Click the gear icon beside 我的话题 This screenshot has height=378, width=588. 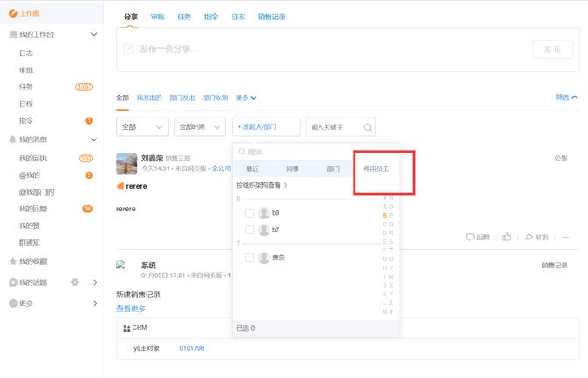[x=75, y=282]
